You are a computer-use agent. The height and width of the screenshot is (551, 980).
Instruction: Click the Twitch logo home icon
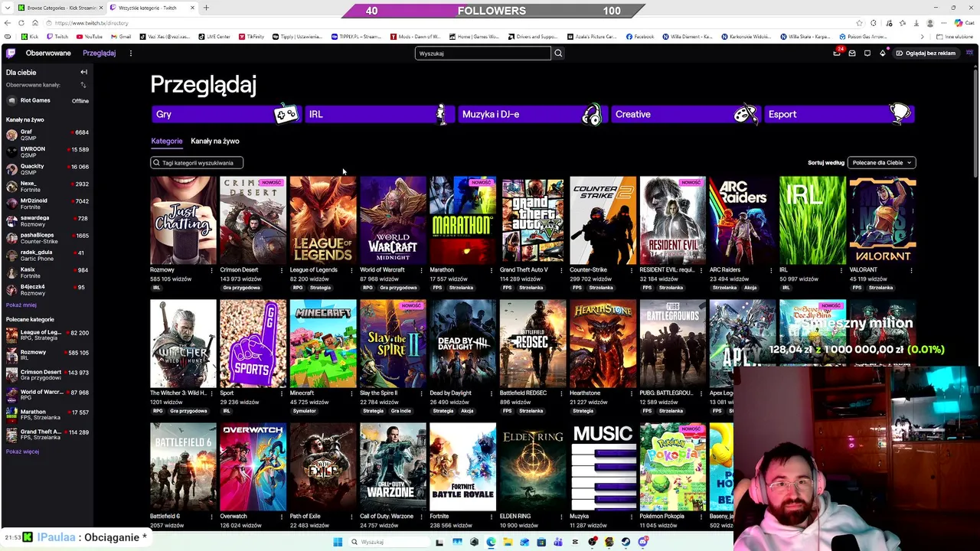(x=10, y=53)
